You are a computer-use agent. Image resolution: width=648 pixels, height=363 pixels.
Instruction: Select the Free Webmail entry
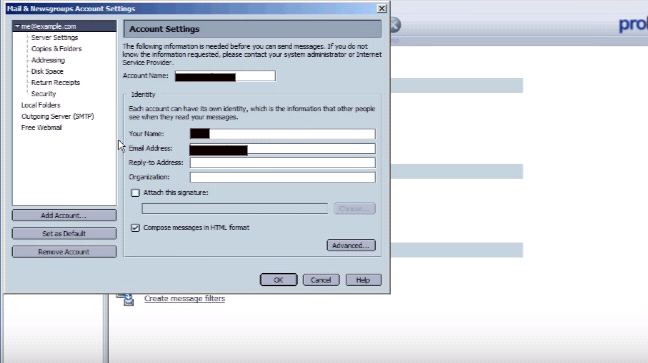[x=41, y=128]
